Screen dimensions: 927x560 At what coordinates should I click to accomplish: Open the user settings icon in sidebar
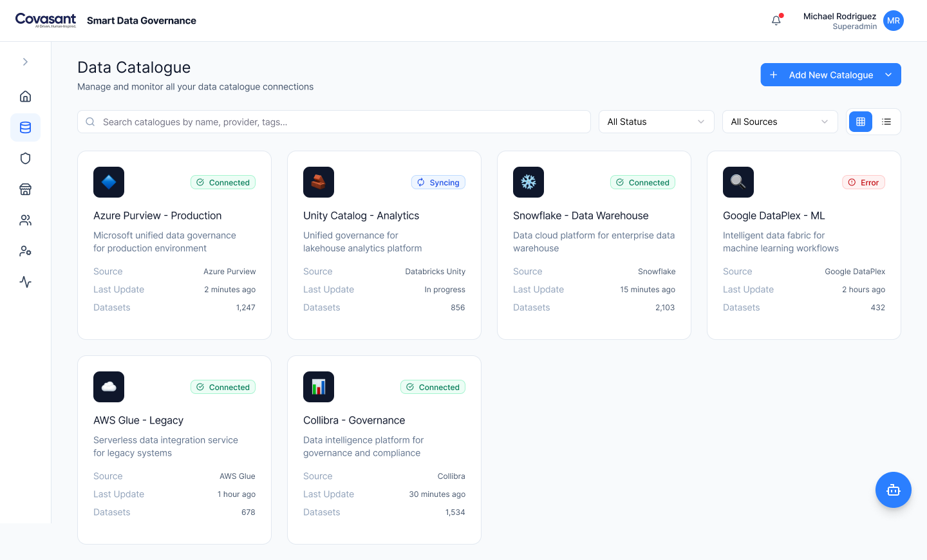click(x=25, y=251)
